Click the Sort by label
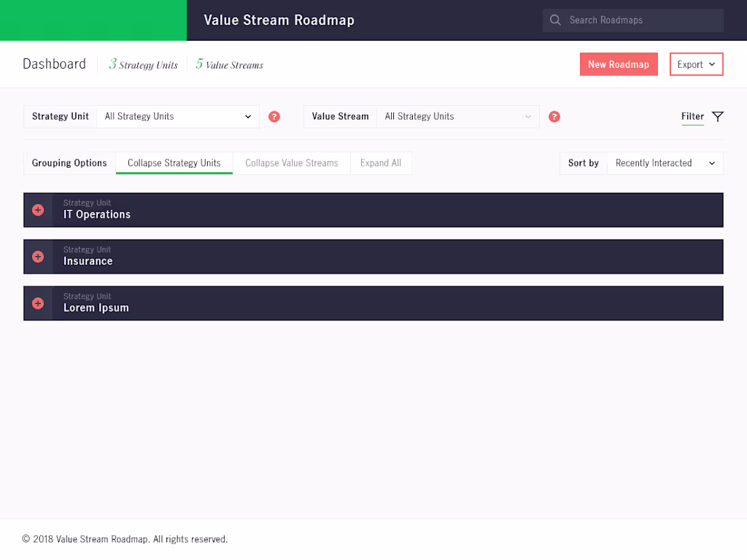The image size is (747, 560). click(x=583, y=163)
